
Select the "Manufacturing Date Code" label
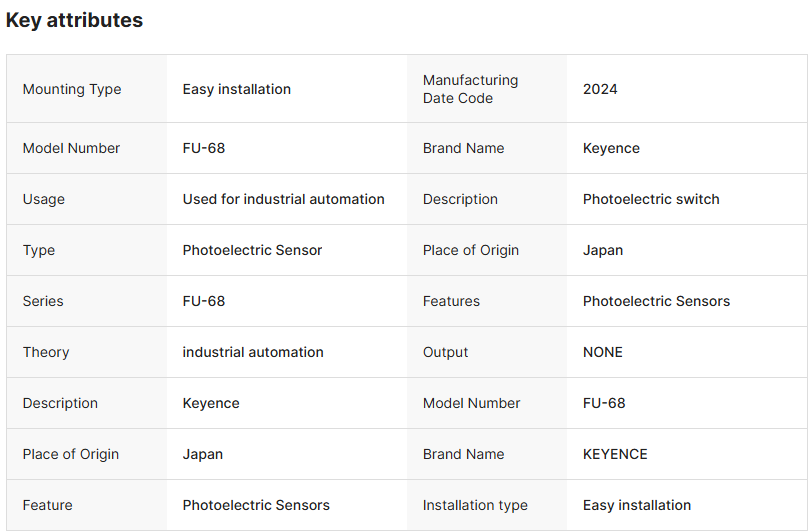click(x=470, y=89)
